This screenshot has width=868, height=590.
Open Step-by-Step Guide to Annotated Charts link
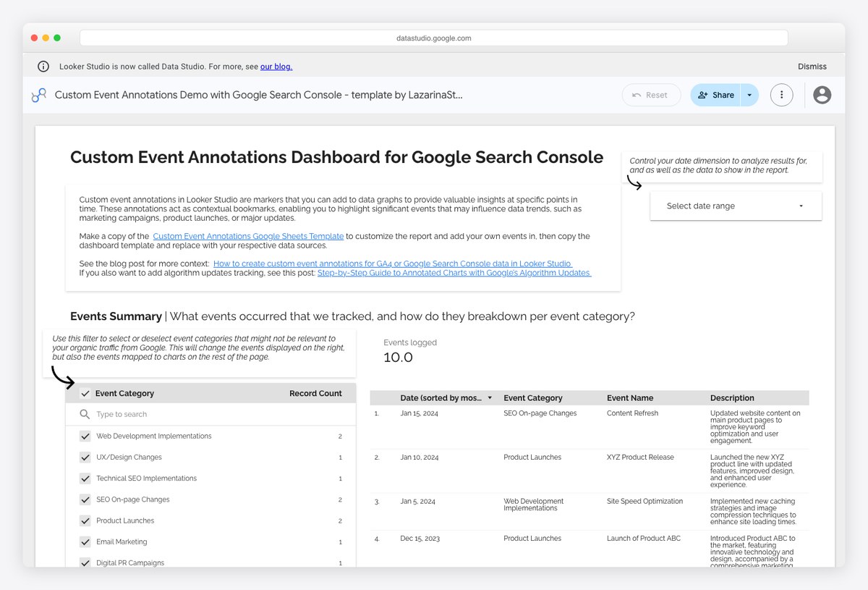(x=454, y=273)
